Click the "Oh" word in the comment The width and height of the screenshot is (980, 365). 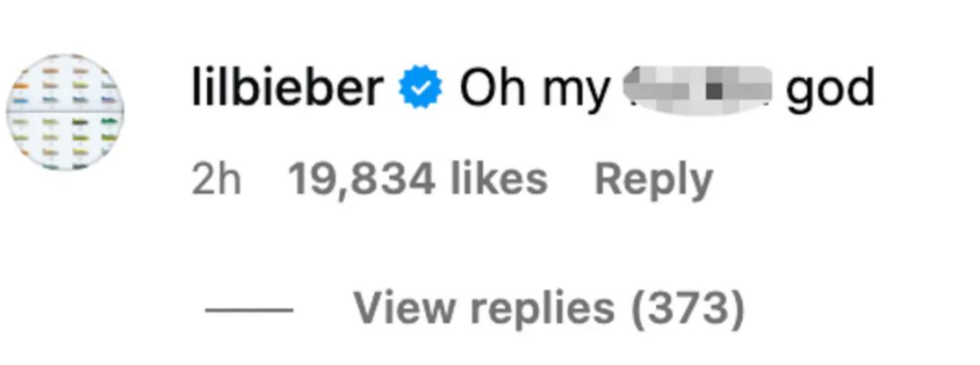pos(490,89)
